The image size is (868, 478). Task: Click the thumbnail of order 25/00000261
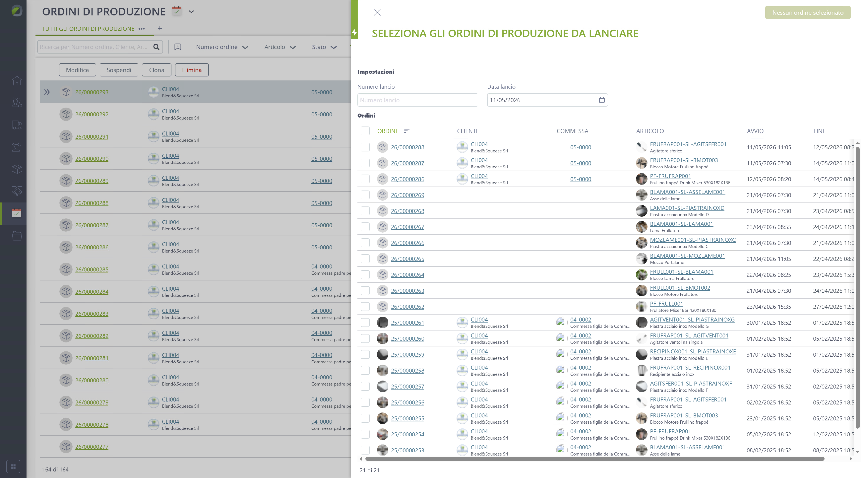(382, 323)
